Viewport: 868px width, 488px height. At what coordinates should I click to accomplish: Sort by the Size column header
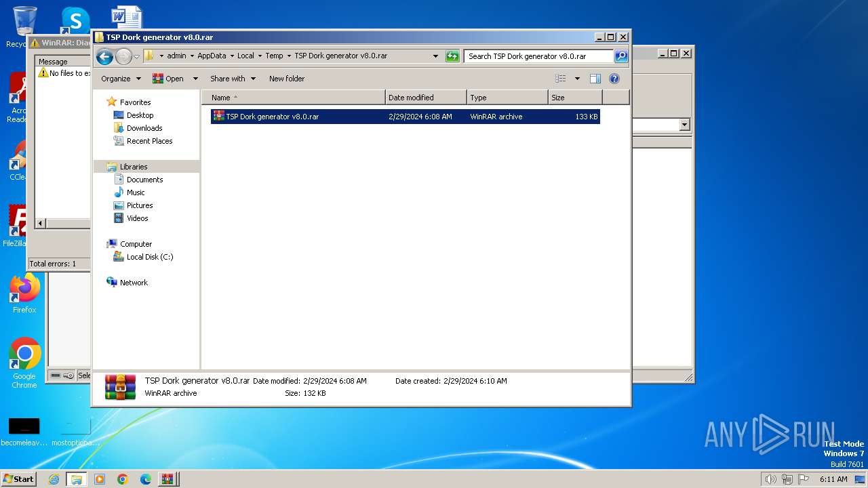point(575,98)
